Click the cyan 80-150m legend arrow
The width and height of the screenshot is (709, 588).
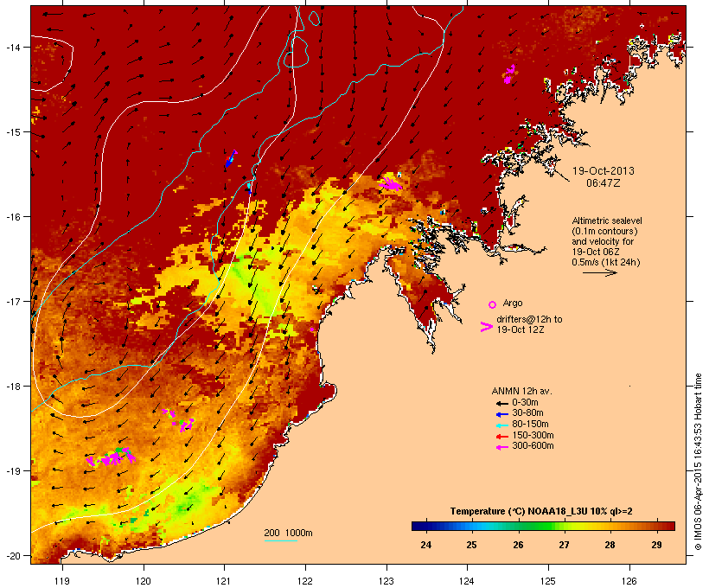coord(501,425)
